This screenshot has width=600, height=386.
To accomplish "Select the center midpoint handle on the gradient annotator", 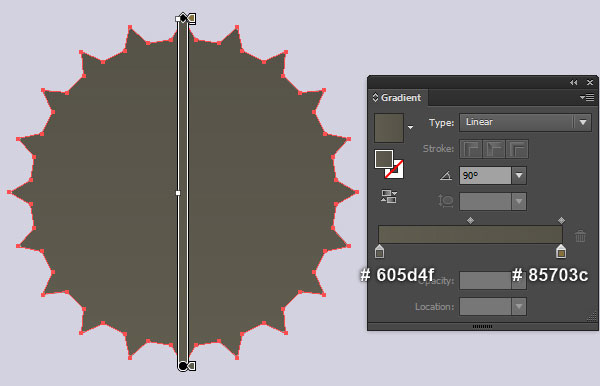I will [x=178, y=193].
